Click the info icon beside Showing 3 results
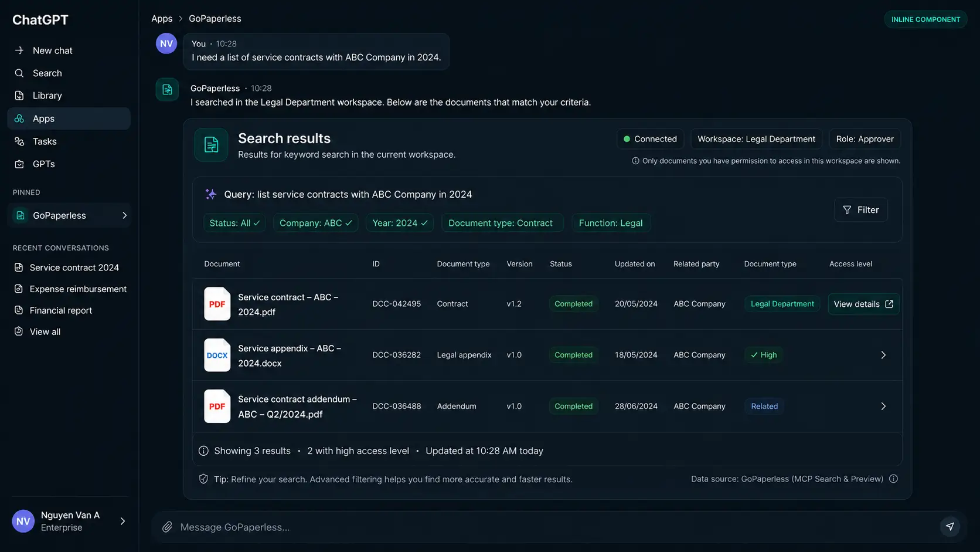Image resolution: width=980 pixels, height=552 pixels. [203, 451]
